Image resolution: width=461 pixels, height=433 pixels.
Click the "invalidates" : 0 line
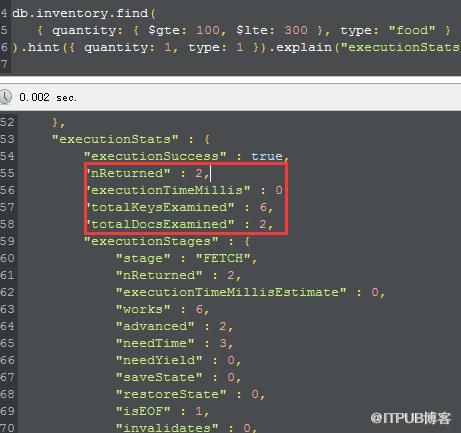(x=186, y=427)
